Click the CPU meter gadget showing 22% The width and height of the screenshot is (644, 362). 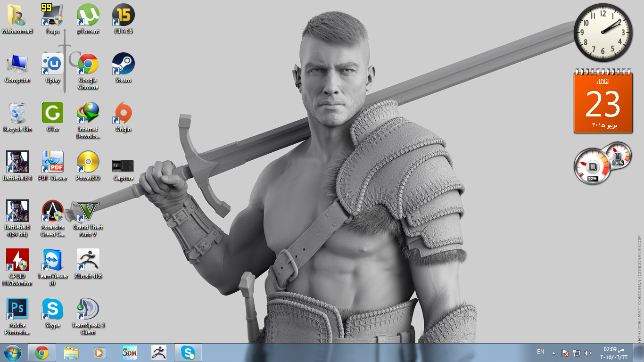592,166
